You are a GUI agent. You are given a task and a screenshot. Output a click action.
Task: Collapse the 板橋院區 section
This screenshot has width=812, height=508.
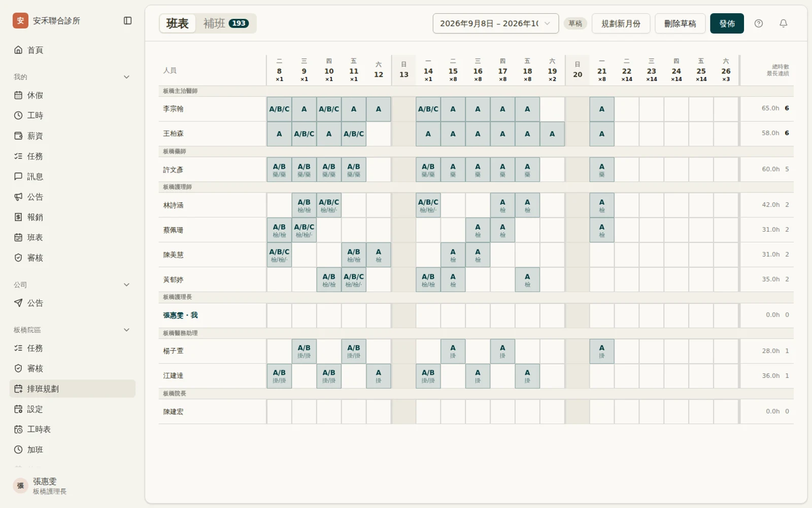127,330
